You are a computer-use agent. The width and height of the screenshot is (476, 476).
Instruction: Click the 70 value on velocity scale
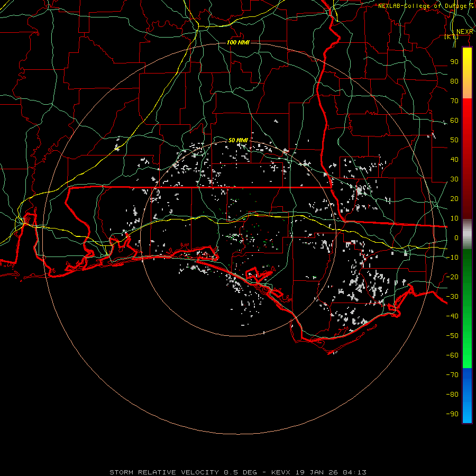tap(454, 101)
